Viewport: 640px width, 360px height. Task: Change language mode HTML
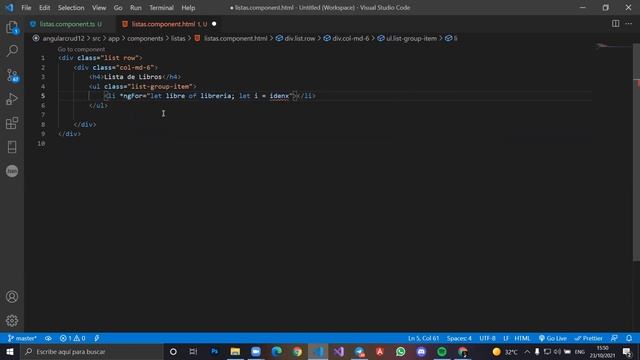tap(522, 338)
